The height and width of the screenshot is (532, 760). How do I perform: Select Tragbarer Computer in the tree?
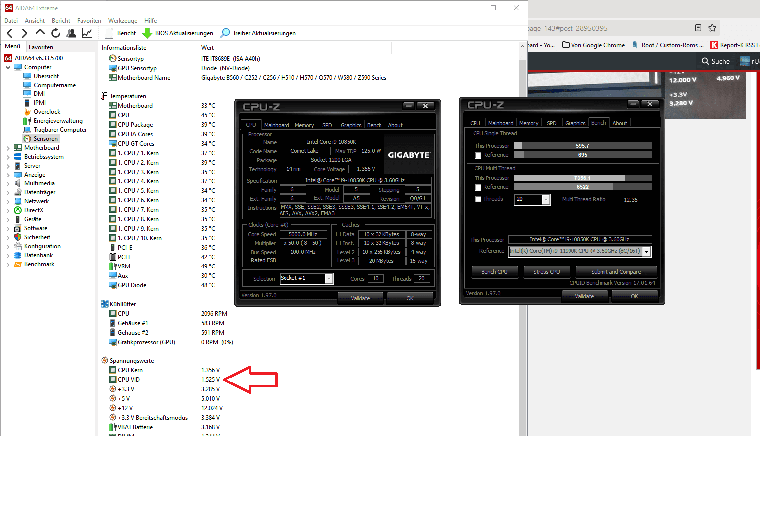click(x=60, y=130)
